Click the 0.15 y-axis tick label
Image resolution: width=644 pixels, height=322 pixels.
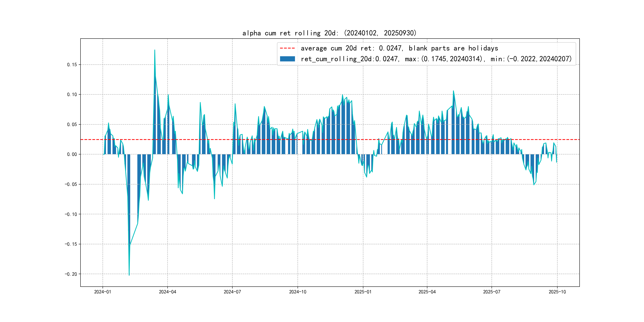[72, 65]
